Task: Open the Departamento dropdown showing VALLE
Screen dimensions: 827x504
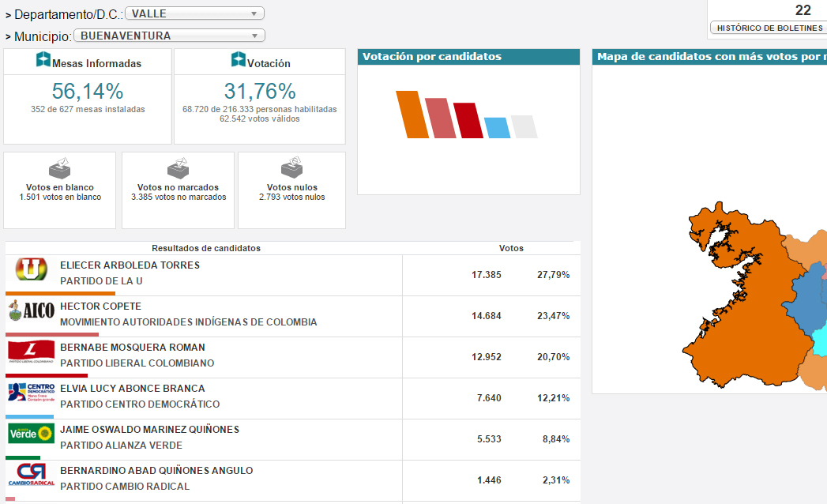Action: point(194,13)
